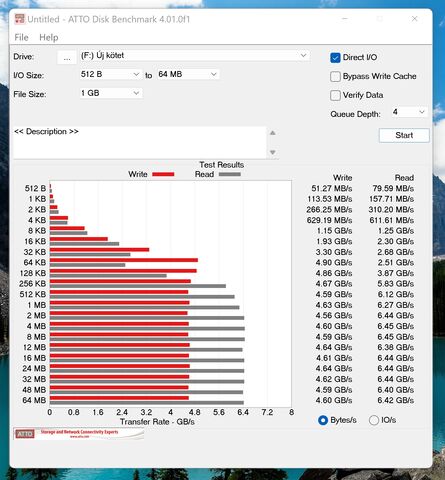
Task: Click the drive browse '...' button
Action: click(x=67, y=57)
